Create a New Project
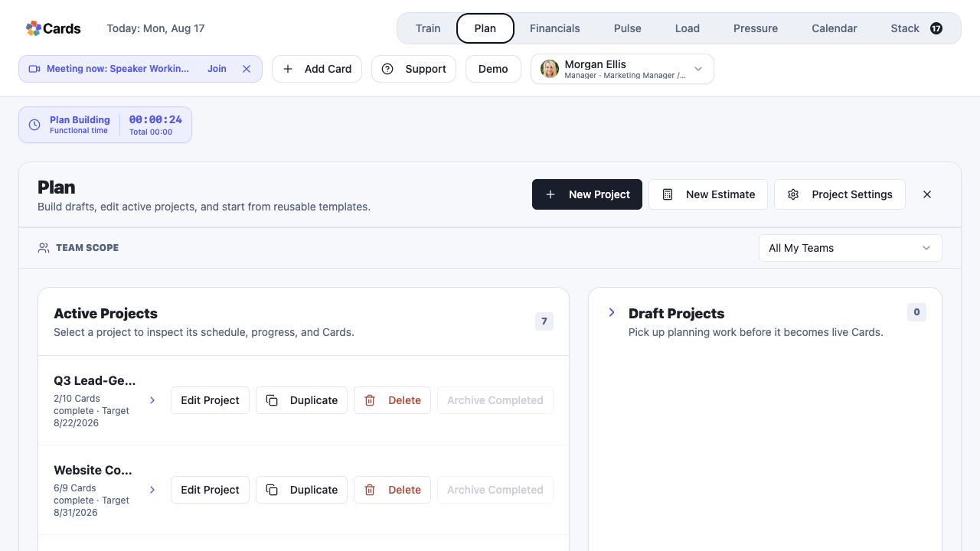980x551 pixels. (x=587, y=194)
